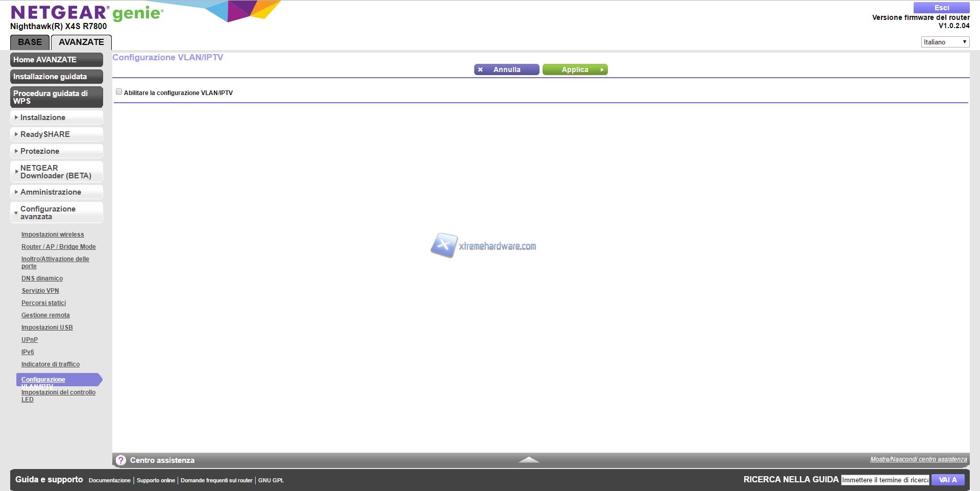Enable the VLAN/IPTV configuration checkbox
The image size is (980, 491).
click(x=119, y=92)
